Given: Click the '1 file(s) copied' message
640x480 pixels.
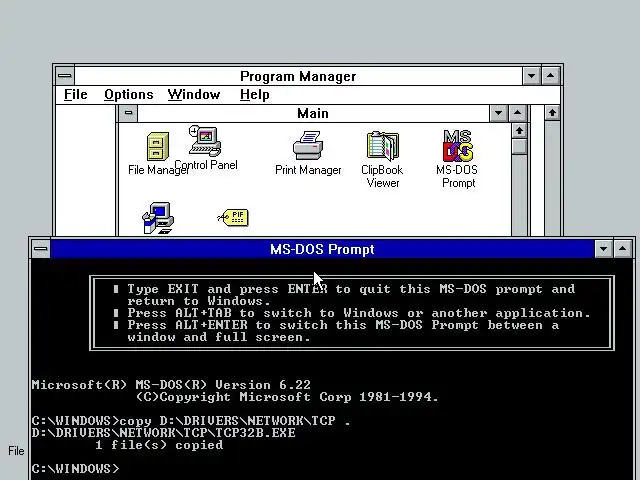Looking at the screenshot, I should pos(159,445).
